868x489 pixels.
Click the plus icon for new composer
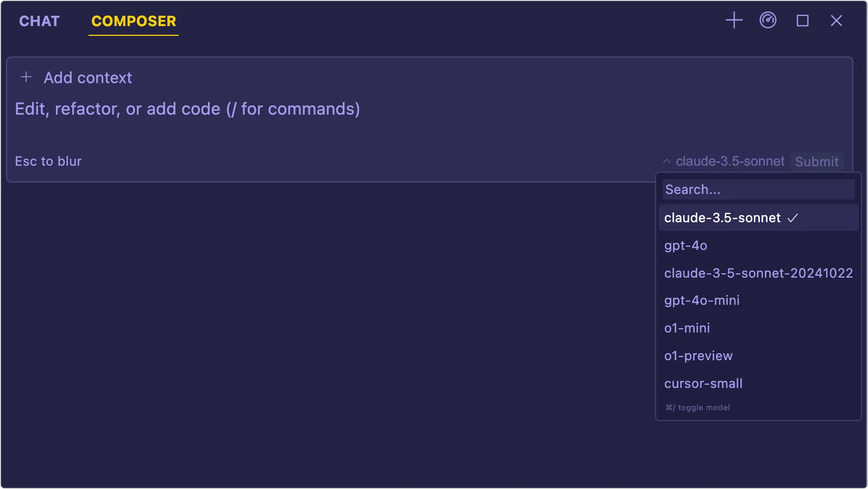tap(734, 21)
